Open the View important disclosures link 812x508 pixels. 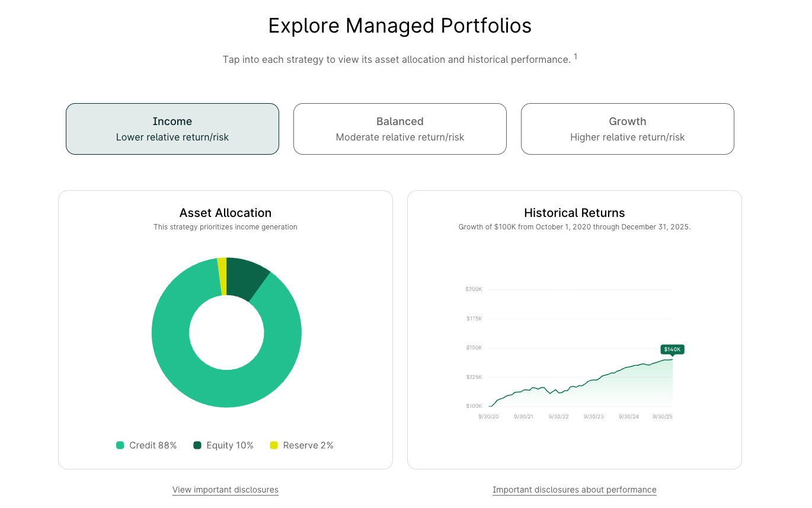pyautogui.click(x=225, y=490)
